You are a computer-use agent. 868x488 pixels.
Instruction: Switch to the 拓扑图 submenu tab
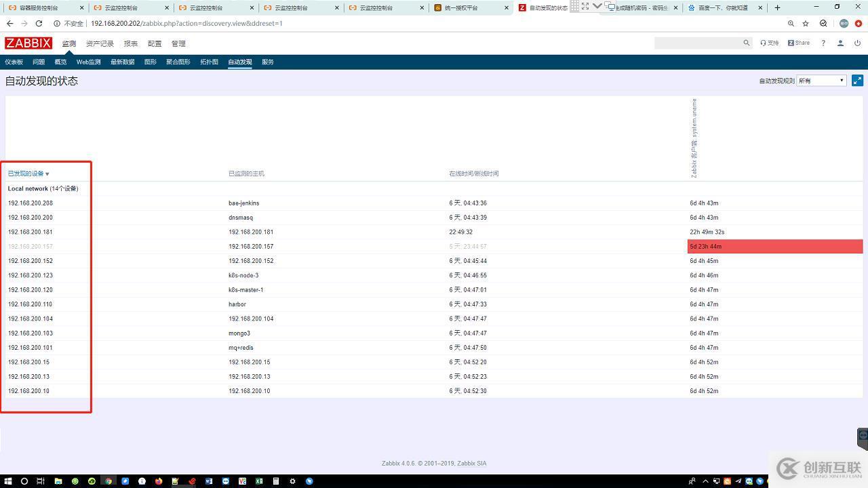209,62
